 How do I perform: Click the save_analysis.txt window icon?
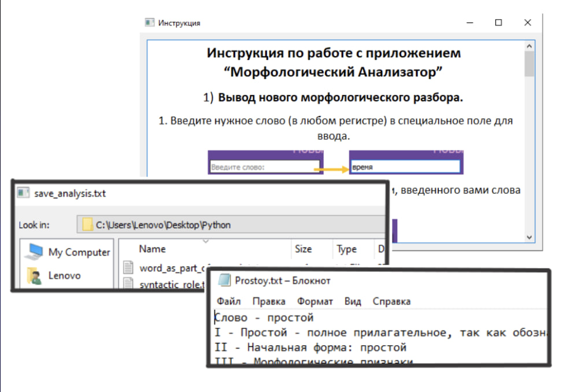[x=23, y=193]
